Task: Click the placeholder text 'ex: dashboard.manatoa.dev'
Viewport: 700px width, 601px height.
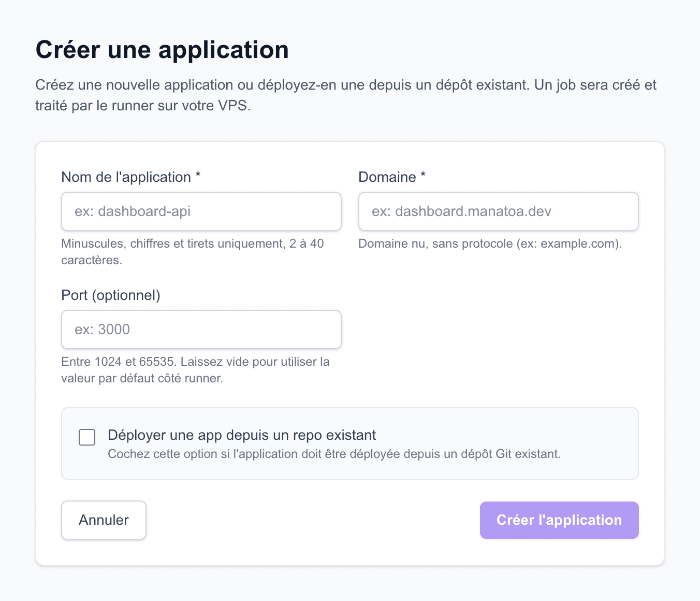Action: [461, 211]
